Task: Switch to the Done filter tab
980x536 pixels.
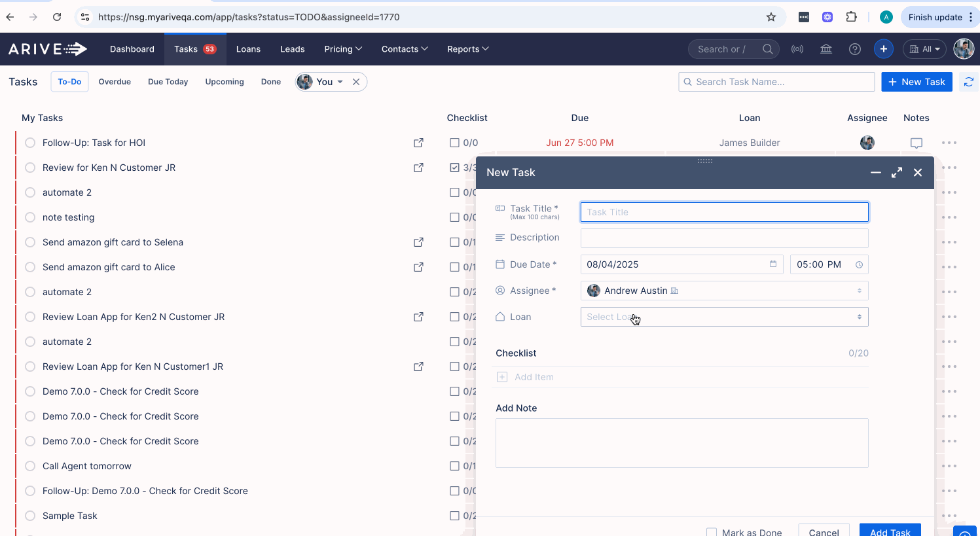Action: coord(271,82)
